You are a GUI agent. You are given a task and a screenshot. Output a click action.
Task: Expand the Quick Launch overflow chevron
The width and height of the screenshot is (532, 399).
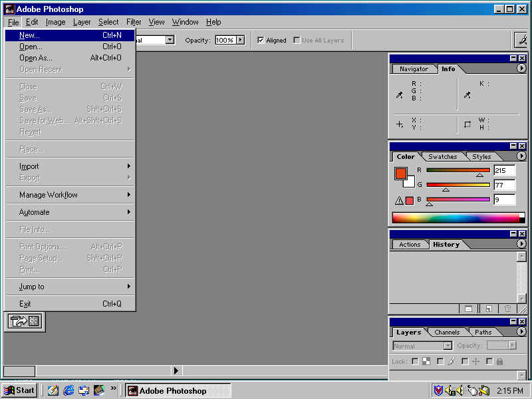tap(113, 388)
